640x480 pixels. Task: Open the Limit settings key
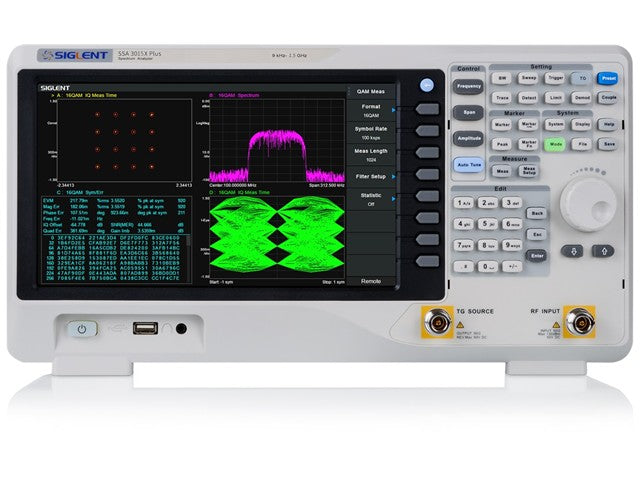pos(556,98)
